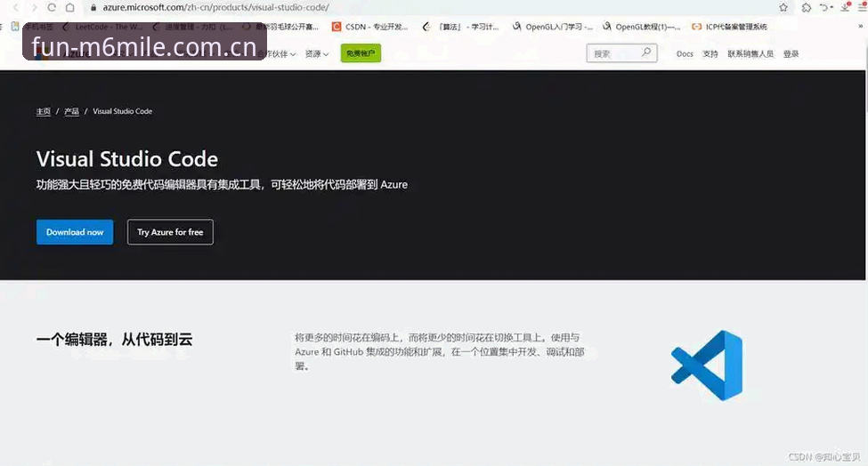Open the downloads icon in browser toolbar
Image resolution: width=868 pixels, height=466 pixels.
[x=846, y=7]
